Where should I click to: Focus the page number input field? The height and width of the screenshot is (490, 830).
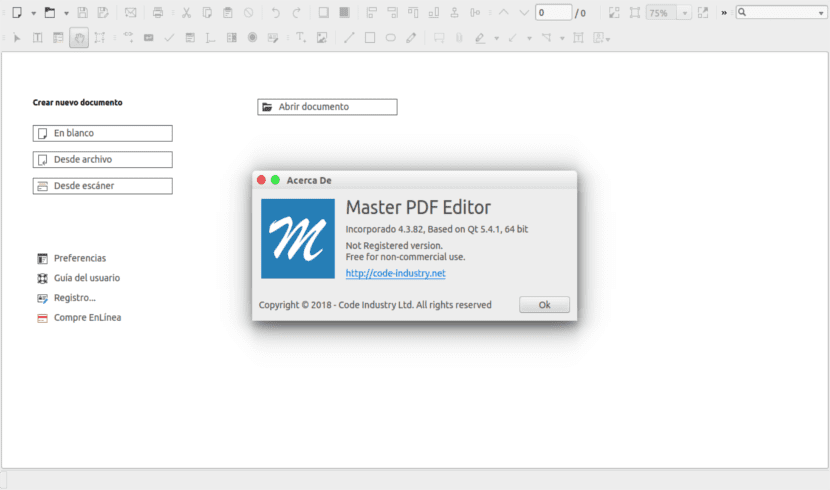(553, 13)
